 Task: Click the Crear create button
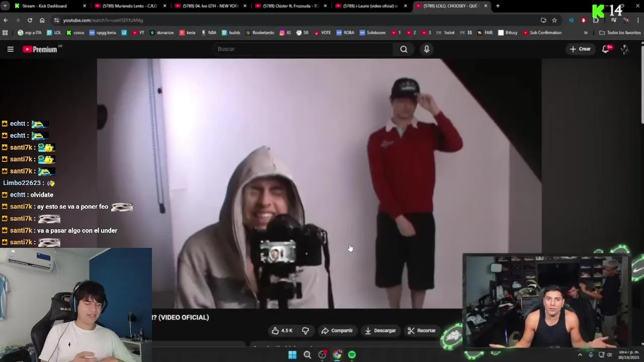coord(580,49)
